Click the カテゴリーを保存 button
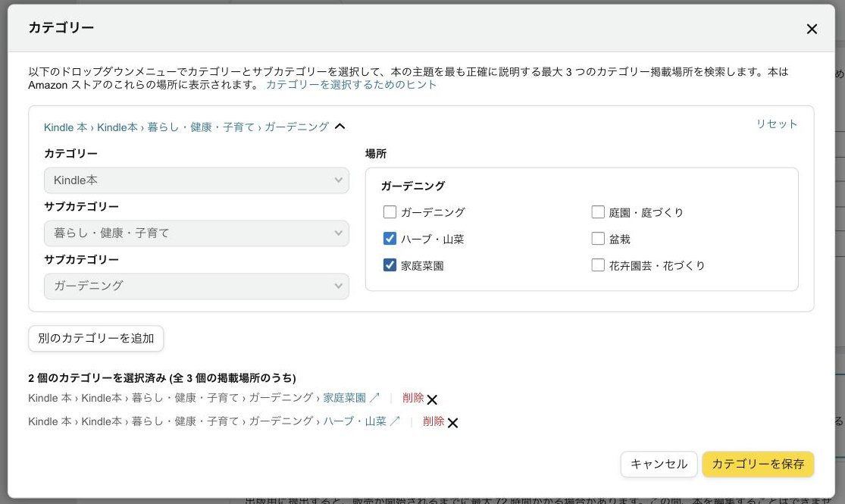The image size is (845, 504). click(x=758, y=464)
